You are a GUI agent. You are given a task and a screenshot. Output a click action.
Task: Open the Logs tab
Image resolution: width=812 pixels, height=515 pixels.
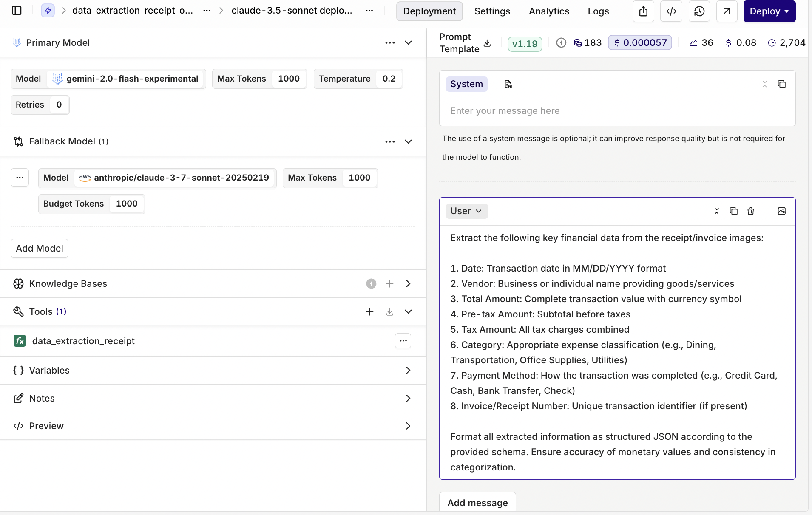tap(598, 11)
